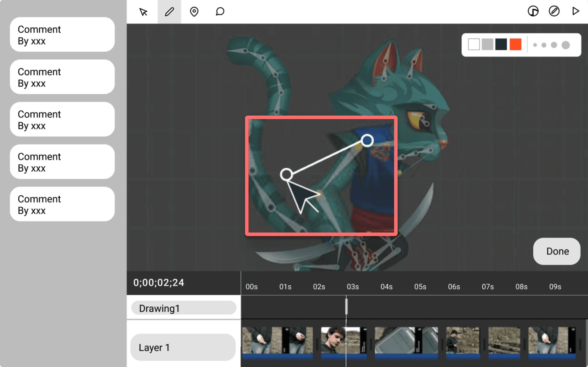Select the location pin marker tool
Screen dimensions: 588x367
click(x=194, y=12)
